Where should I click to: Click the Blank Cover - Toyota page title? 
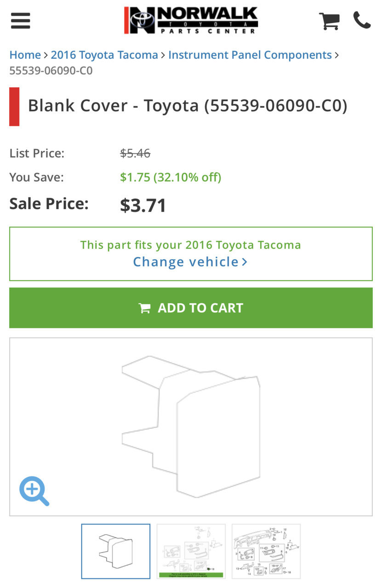coord(188,106)
